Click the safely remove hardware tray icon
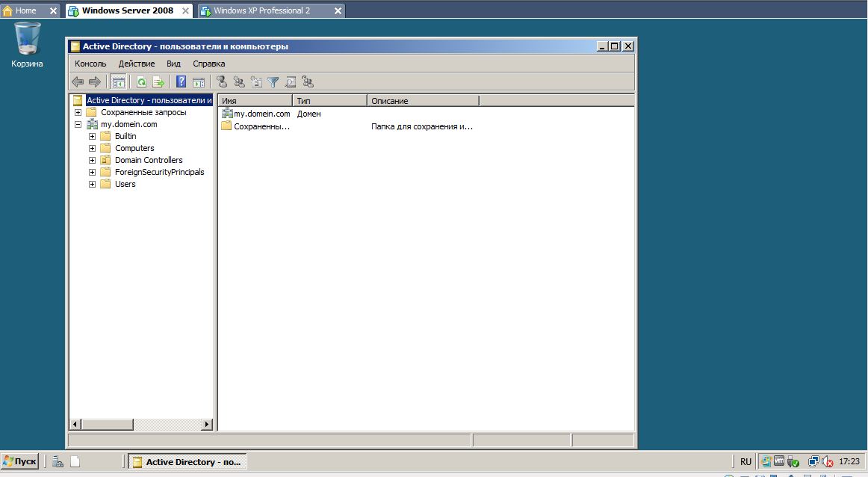This screenshot has height=477, width=868. (x=793, y=461)
